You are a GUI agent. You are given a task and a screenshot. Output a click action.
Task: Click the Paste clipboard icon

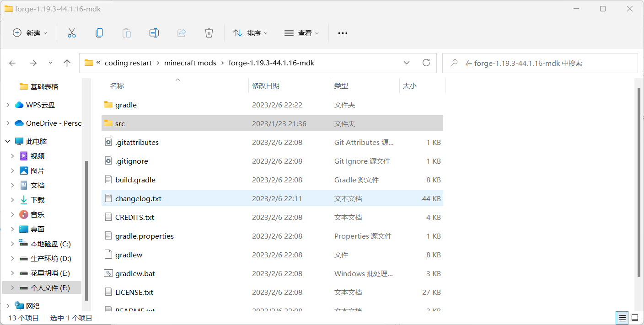(x=127, y=33)
